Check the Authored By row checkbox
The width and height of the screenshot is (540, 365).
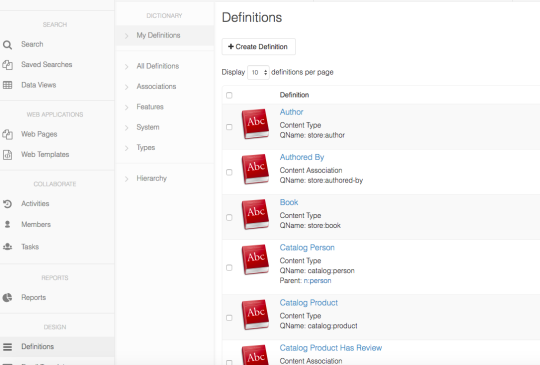[x=229, y=172]
